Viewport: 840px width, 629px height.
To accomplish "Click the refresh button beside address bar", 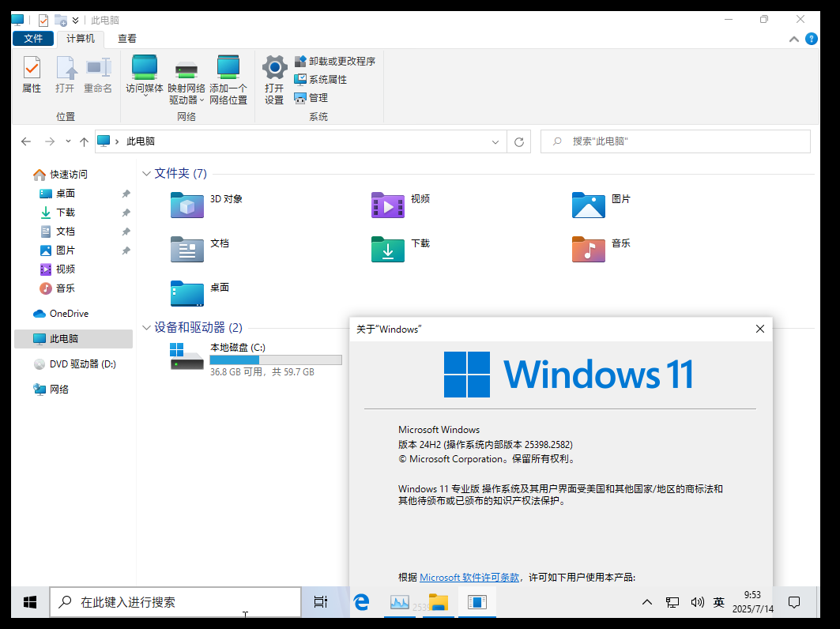I will pos(519,142).
